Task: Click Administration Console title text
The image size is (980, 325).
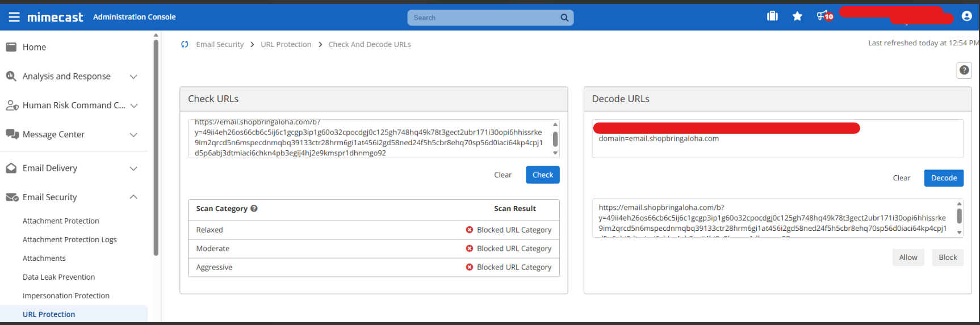Action: (x=135, y=17)
